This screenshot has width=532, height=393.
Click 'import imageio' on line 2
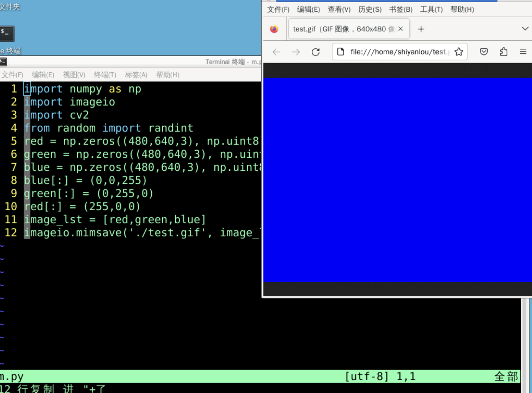pyautogui.click(x=69, y=102)
